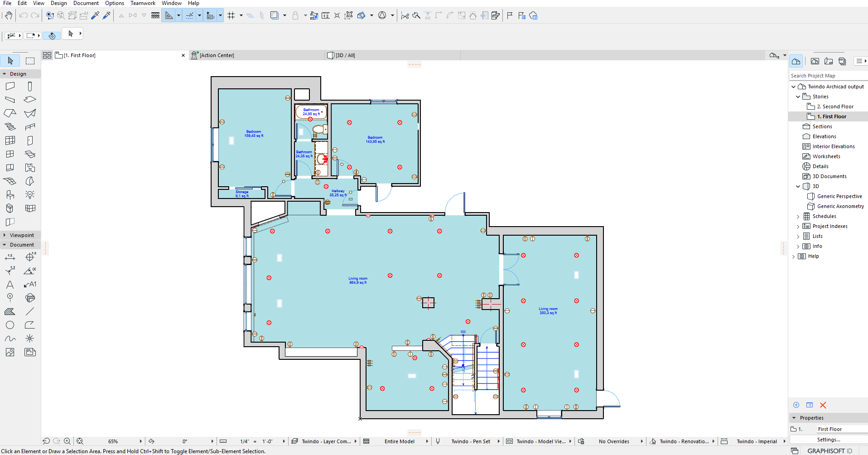Select the Circle drawing tool
This screenshot has height=455, width=868.
[10, 325]
